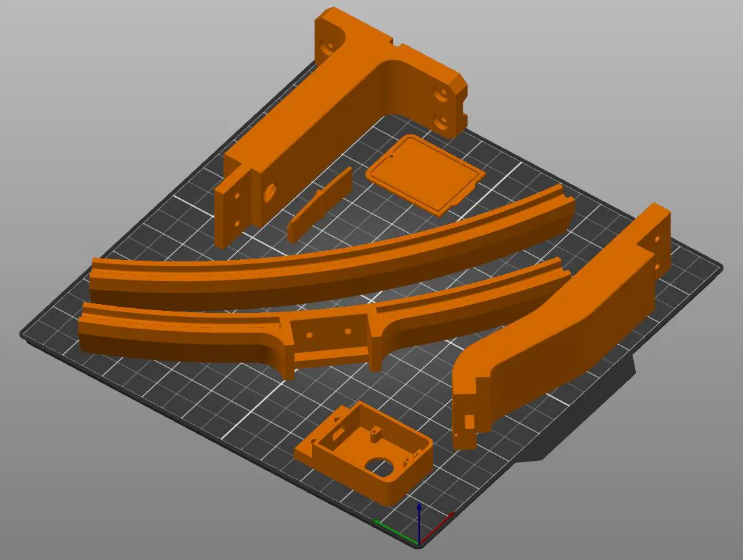This screenshot has height=560, width=743.
Task: Click the mounting hole on bracket's upper-left corner
Action: point(328,47)
